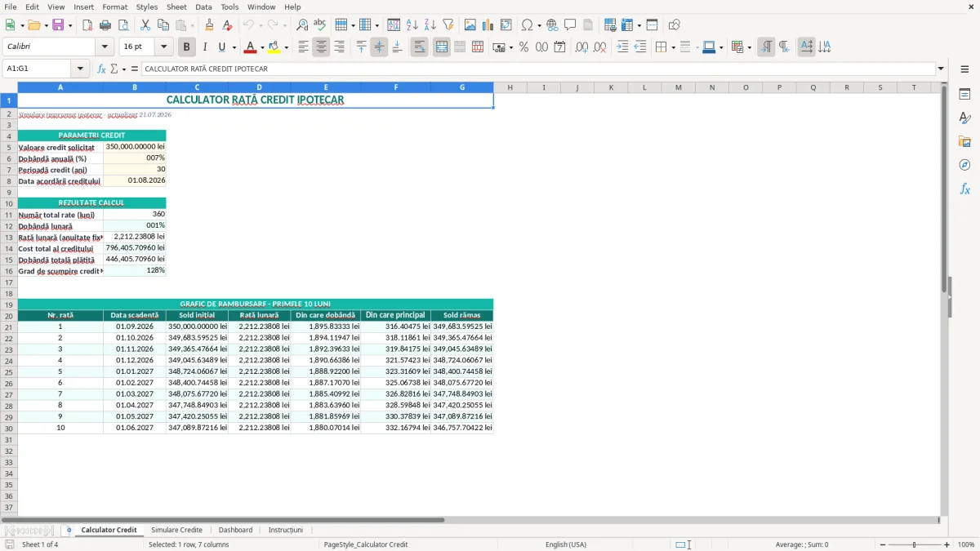Switch to Instrucțiuni sheet tab
980x551 pixels.
285,530
